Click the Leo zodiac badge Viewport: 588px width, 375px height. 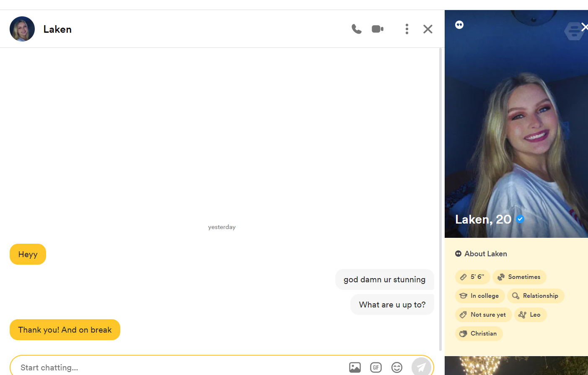[530, 315]
